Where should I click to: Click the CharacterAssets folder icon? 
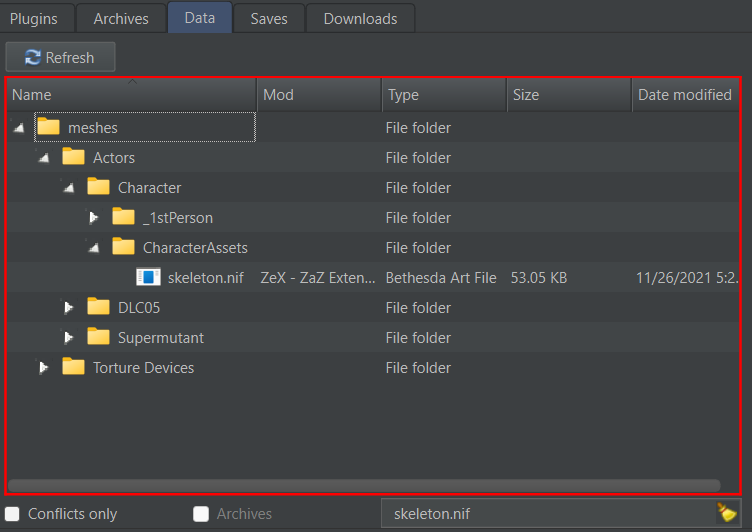point(123,247)
